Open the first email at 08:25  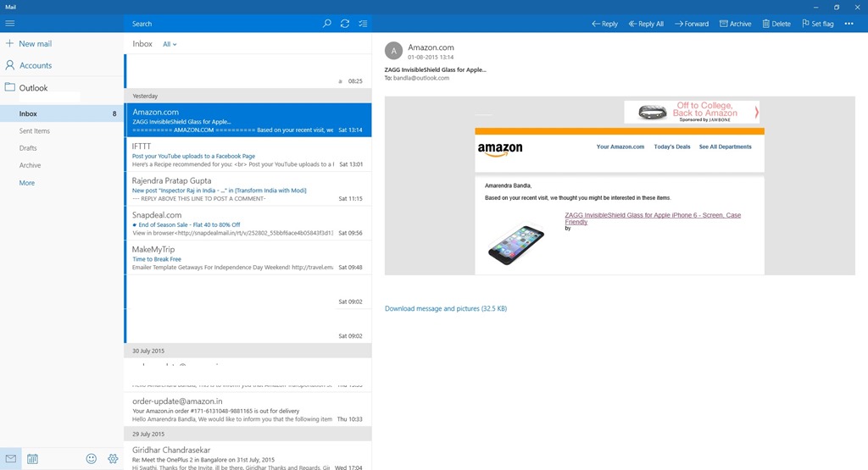tap(248, 71)
